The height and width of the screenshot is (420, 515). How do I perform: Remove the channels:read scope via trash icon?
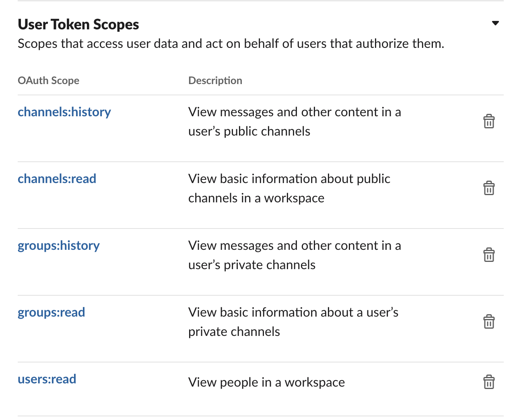click(489, 188)
